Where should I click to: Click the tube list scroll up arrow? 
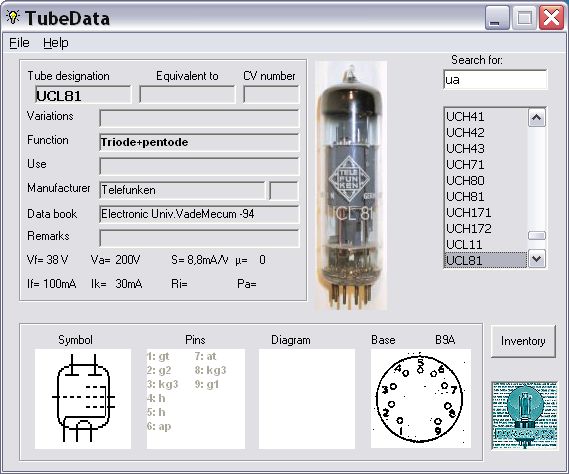537,118
